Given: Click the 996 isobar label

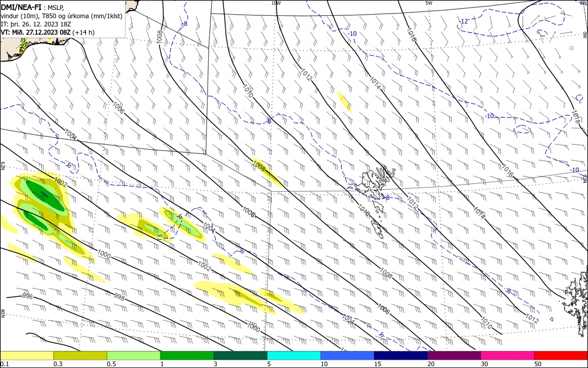Looking at the screenshot, I should click(x=28, y=296).
